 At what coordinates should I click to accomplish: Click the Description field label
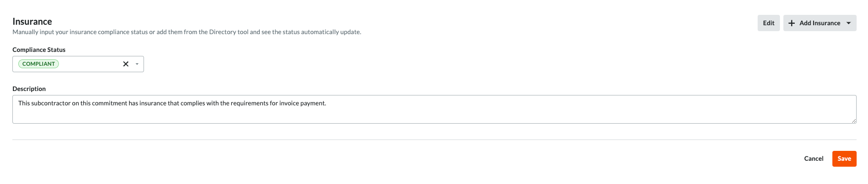point(29,89)
